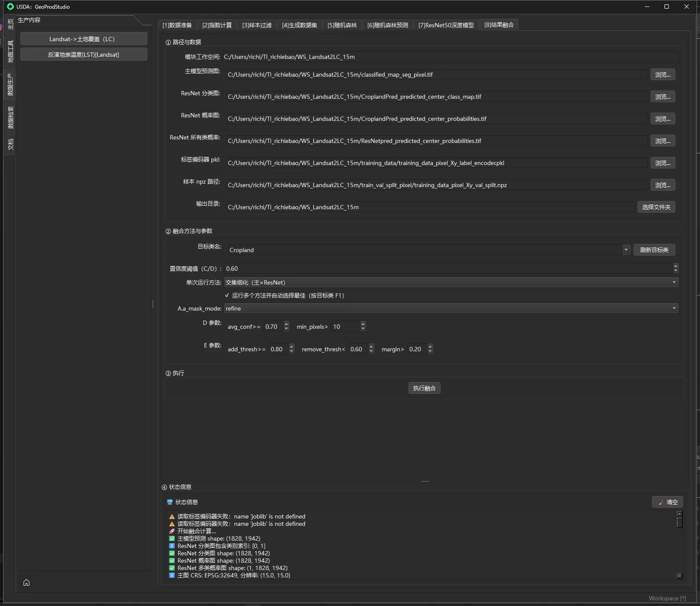Click the green check beside 主模型预测 shape
Viewport: 700px width, 606px height.
tap(172, 538)
